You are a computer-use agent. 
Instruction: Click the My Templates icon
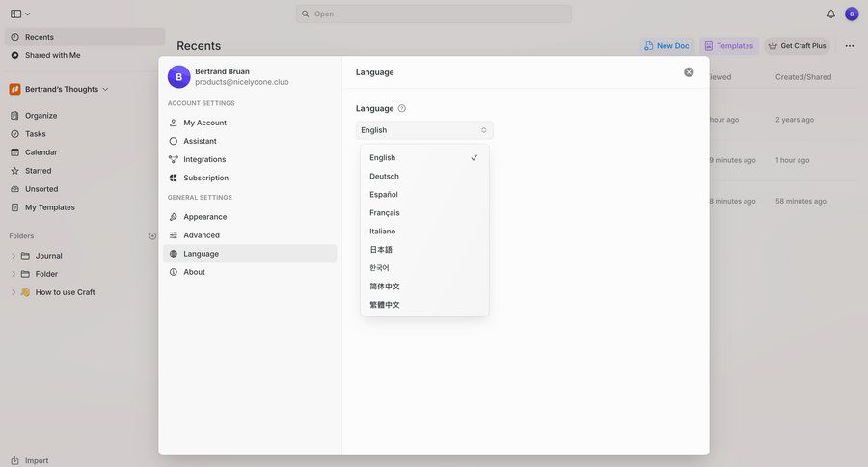click(x=14, y=207)
